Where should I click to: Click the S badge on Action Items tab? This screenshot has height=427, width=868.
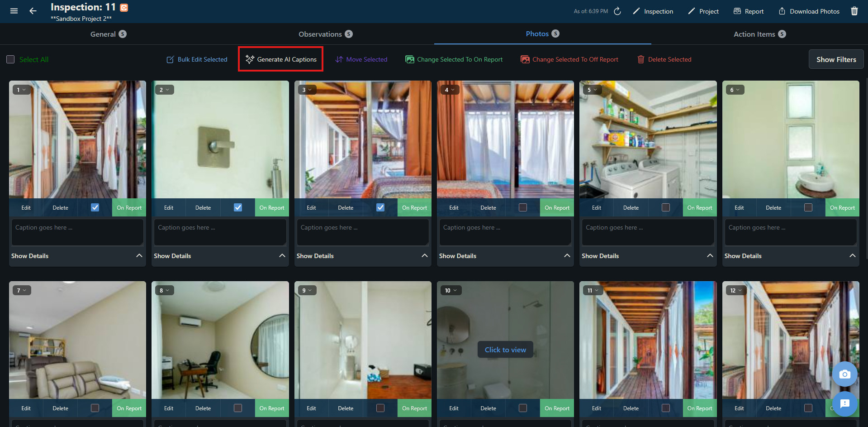(x=782, y=34)
